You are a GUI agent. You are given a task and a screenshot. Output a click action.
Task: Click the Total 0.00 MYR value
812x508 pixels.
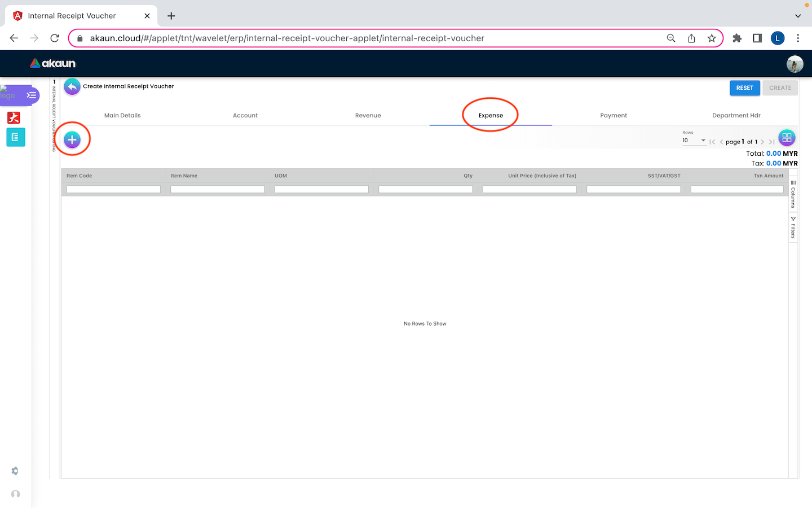click(782, 154)
